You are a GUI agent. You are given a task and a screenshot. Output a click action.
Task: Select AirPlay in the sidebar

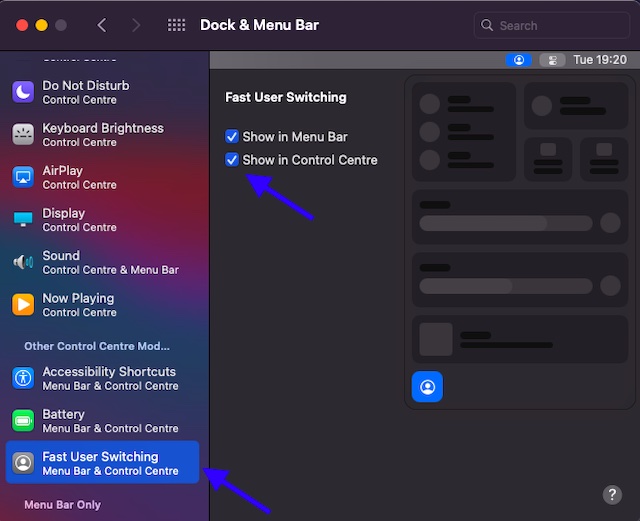coord(102,177)
